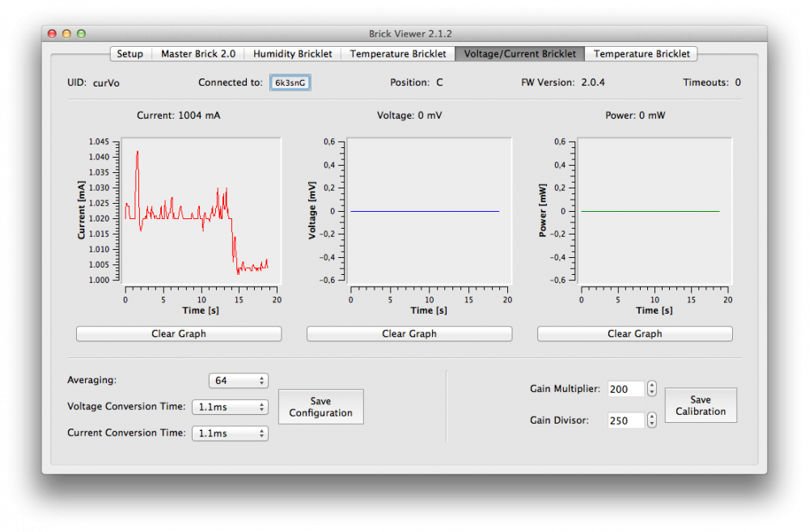
Task: Increment the Gain Multiplier stepper
Action: click(x=652, y=385)
